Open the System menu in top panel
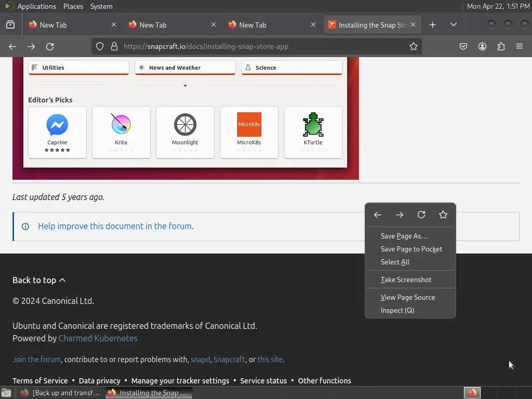The image size is (532, 399). coord(101,6)
